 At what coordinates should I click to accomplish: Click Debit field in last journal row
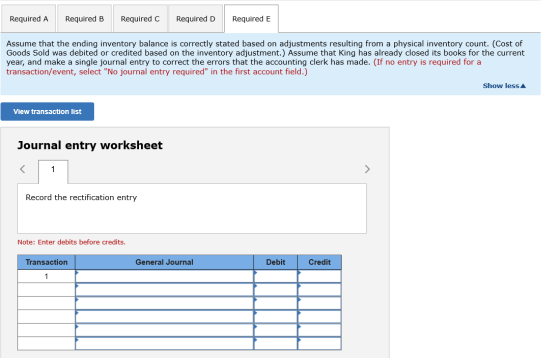point(275,343)
